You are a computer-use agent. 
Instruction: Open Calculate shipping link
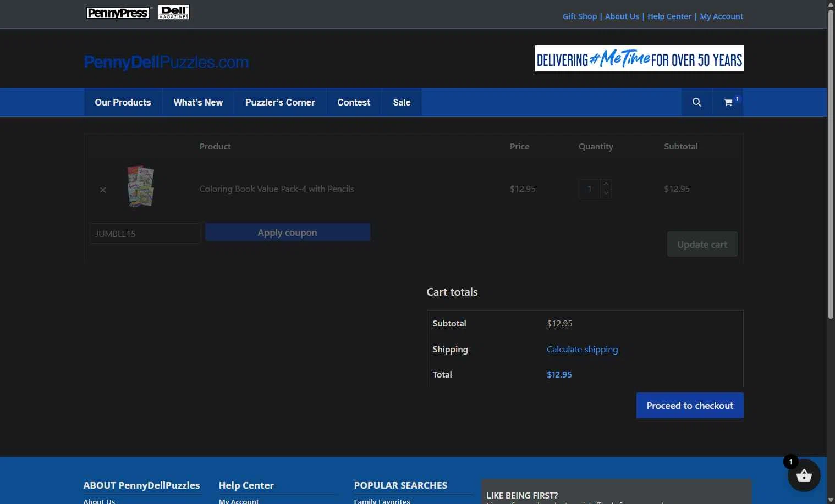point(582,350)
